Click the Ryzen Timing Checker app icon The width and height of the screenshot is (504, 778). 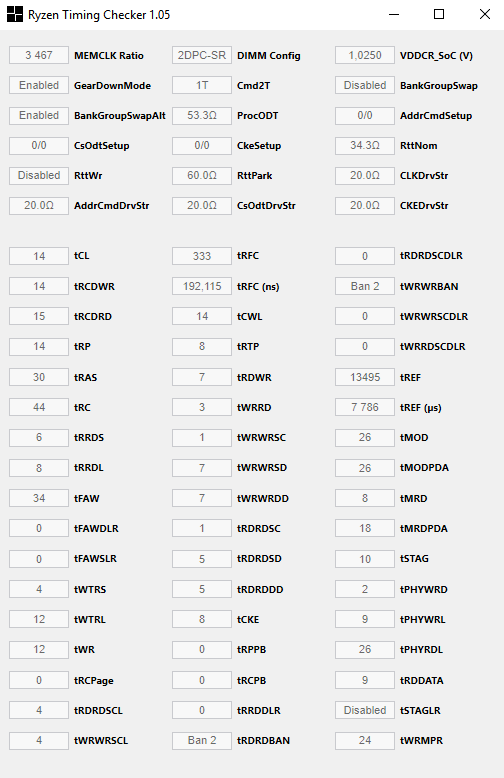(14, 14)
